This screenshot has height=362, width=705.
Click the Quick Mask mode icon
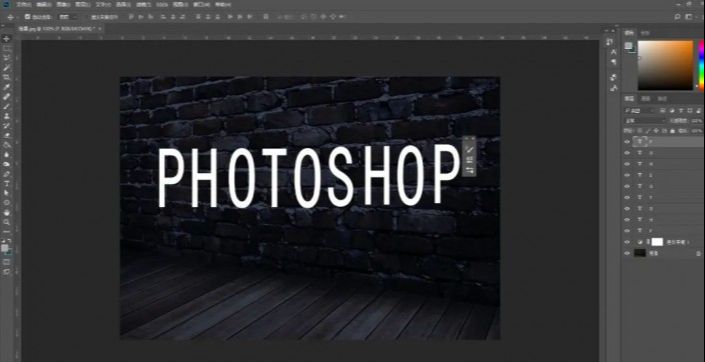(6, 261)
